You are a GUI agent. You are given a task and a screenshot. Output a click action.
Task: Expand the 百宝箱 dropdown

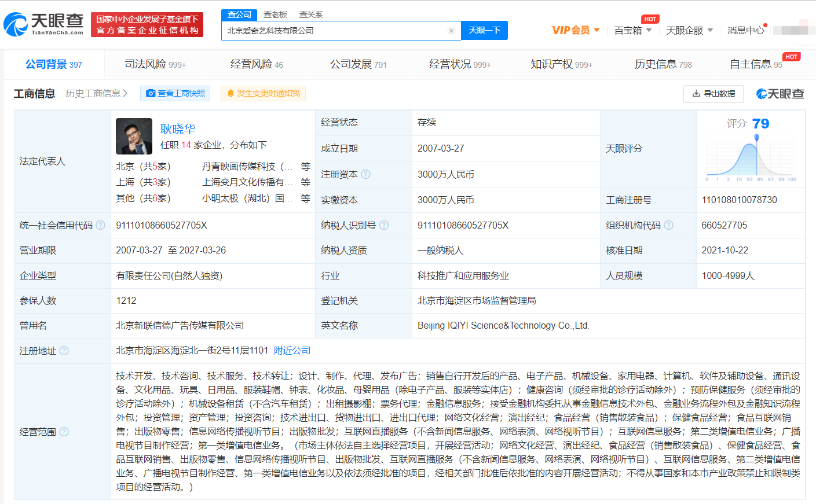(633, 31)
